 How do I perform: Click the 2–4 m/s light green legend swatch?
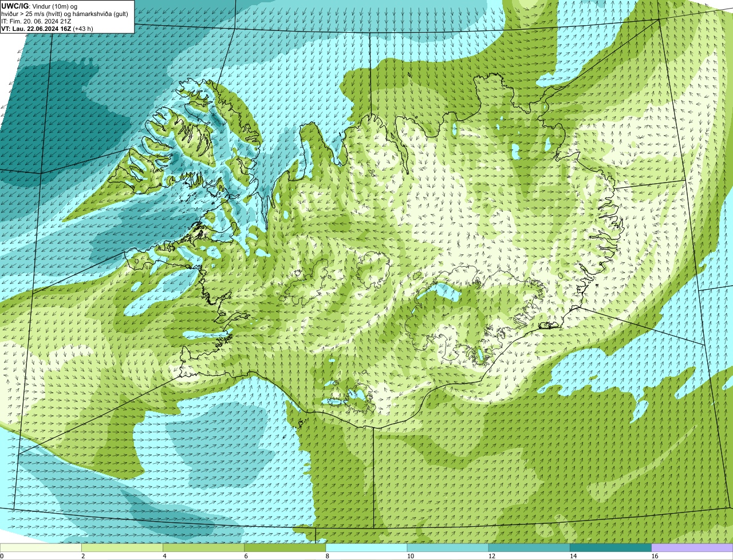122,548
